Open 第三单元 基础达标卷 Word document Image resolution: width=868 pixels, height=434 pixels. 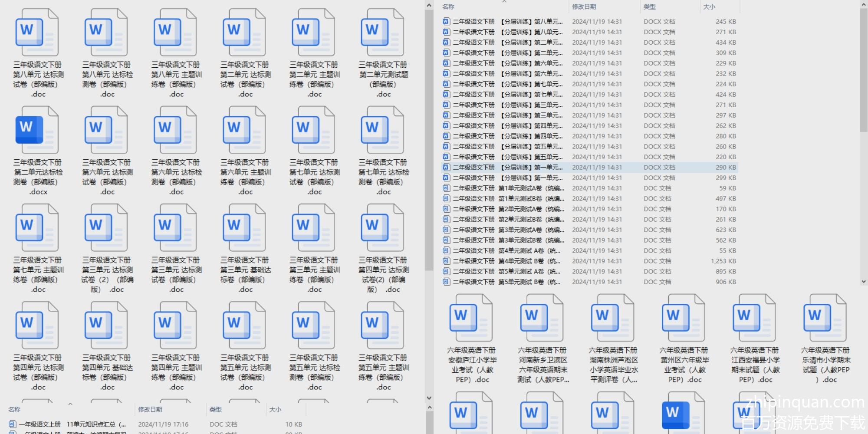pos(244,228)
